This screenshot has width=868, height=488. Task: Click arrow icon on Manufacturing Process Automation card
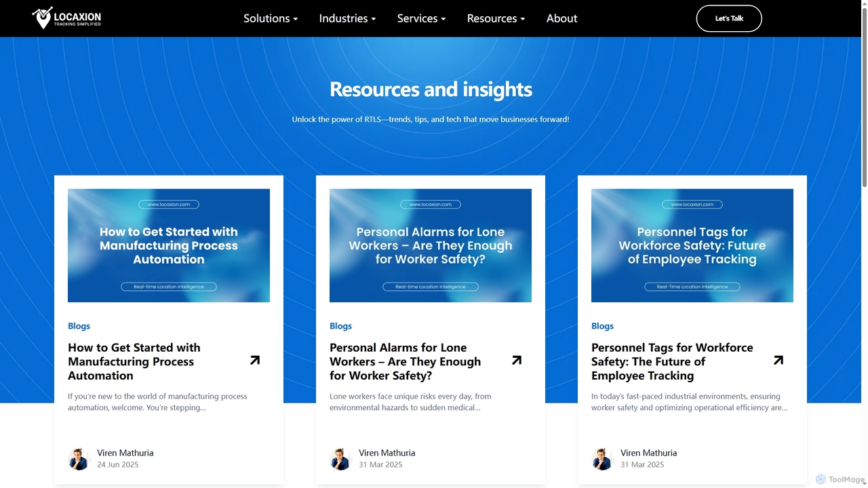[x=255, y=361]
